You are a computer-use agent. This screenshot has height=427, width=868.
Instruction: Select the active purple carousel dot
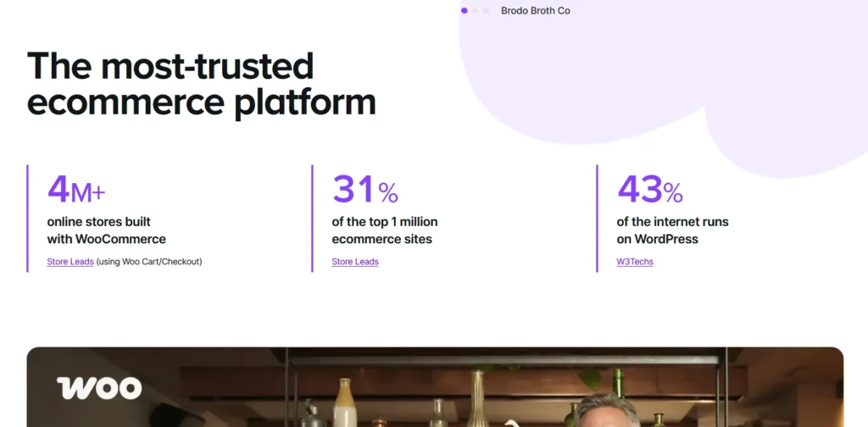pyautogui.click(x=465, y=11)
